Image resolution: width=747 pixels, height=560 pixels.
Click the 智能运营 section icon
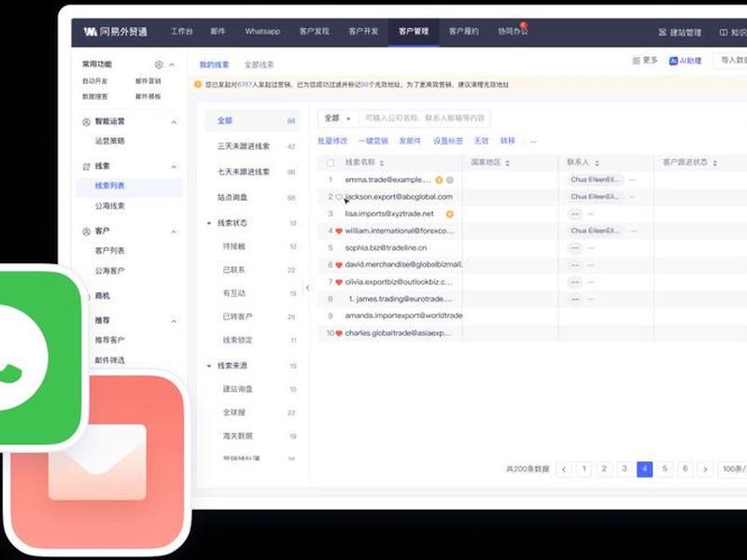click(x=86, y=122)
